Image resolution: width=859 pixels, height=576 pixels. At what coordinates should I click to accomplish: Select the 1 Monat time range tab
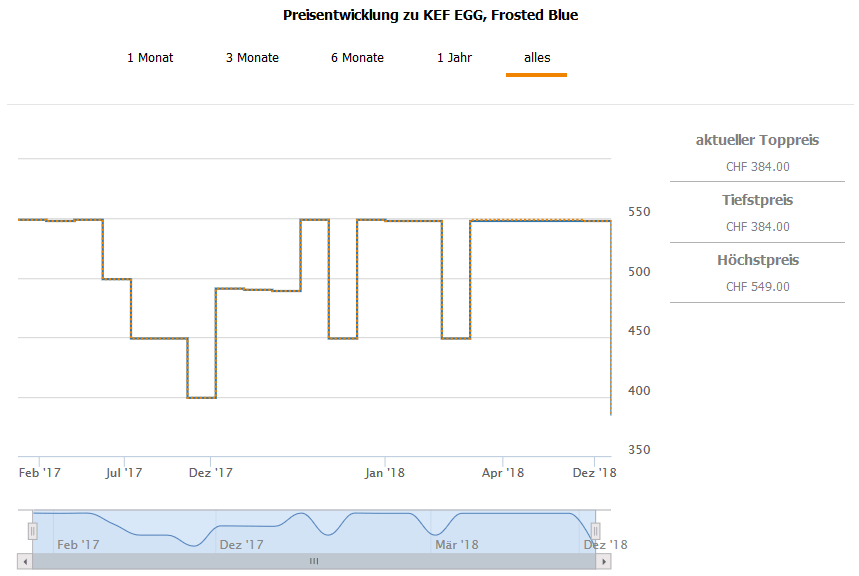pyautogui.click(x=150, y=58)
